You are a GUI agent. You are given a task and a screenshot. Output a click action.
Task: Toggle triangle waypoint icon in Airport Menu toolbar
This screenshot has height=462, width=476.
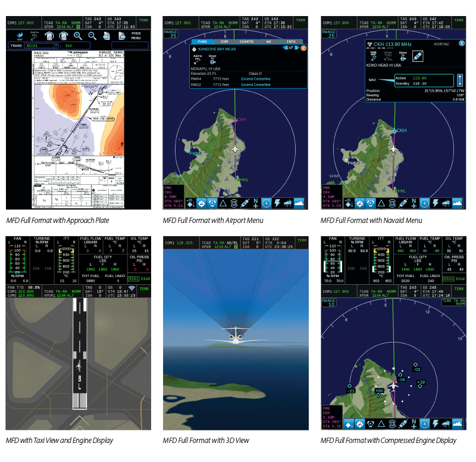(x=223, y=203)
